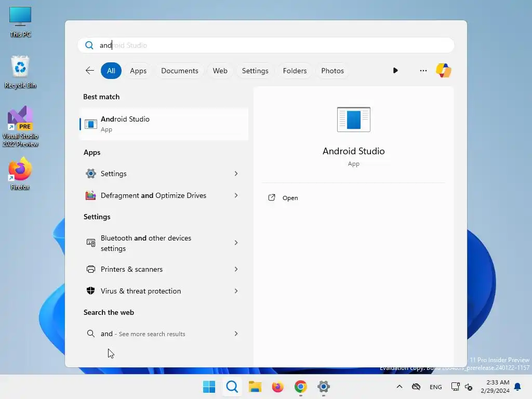This screenshot has height=399, width=532.
Task: Launch Firefox from the taskbar
Action: (x=277, y=387)
